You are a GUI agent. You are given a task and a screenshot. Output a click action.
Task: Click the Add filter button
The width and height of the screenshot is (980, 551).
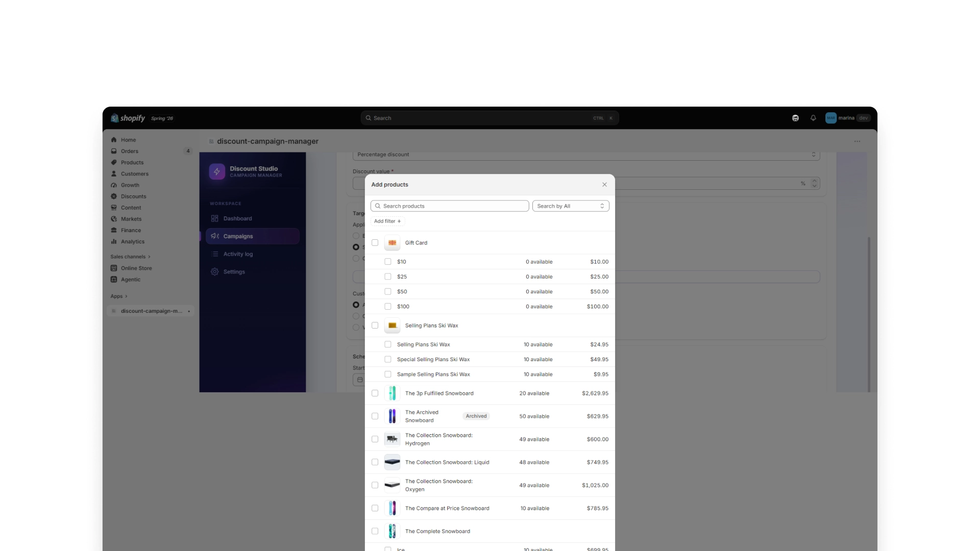coord(387,221)
